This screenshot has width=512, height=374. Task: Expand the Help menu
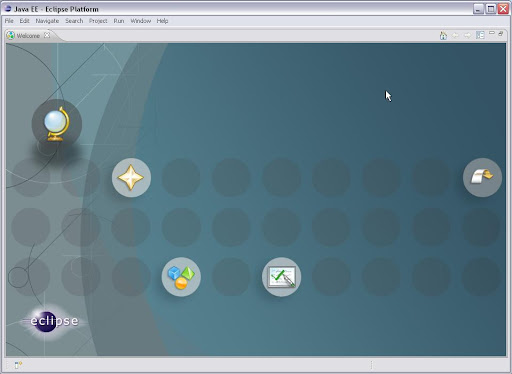point(162,21)
